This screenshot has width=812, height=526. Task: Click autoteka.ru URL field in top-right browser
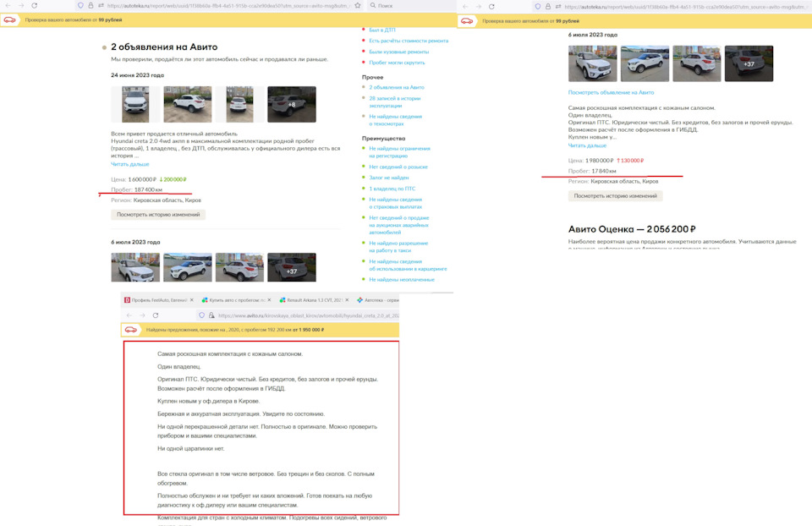coord(687,7)
